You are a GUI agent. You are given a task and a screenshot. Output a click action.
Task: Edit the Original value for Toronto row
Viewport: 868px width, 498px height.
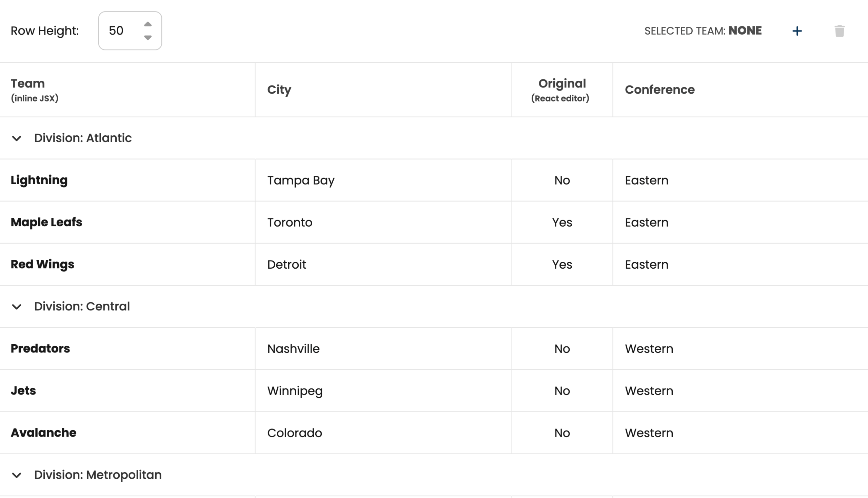click(x=562, y=222)
